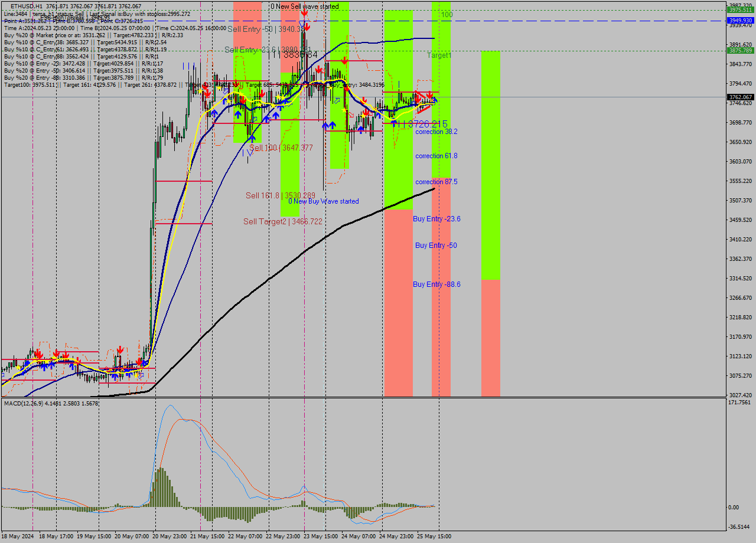Click the 3603.070 price axis value
Screen dimensions: 756x543
click(x=741, y=161)
